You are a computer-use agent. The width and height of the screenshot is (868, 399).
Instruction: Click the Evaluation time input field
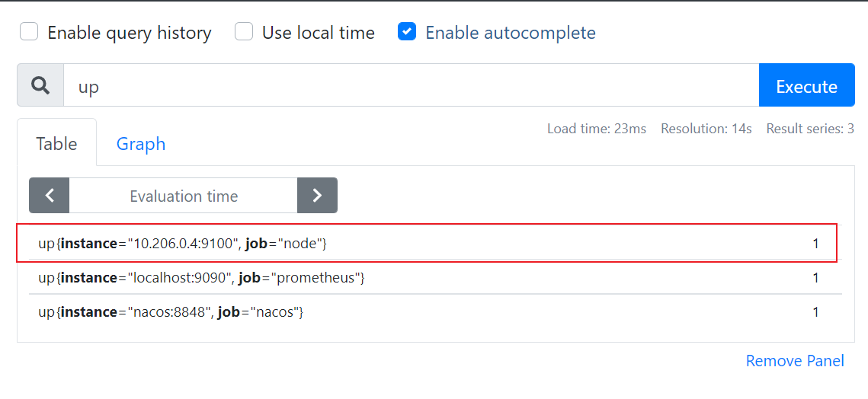183,196
